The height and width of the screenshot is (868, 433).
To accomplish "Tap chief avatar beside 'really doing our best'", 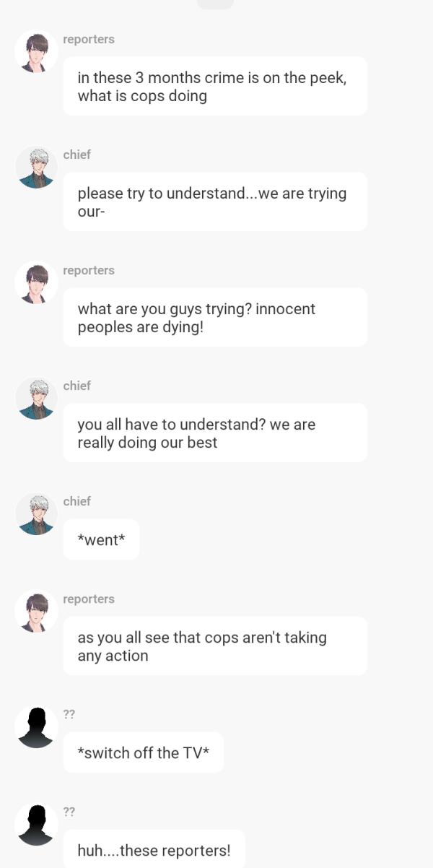I will point(36,398).
